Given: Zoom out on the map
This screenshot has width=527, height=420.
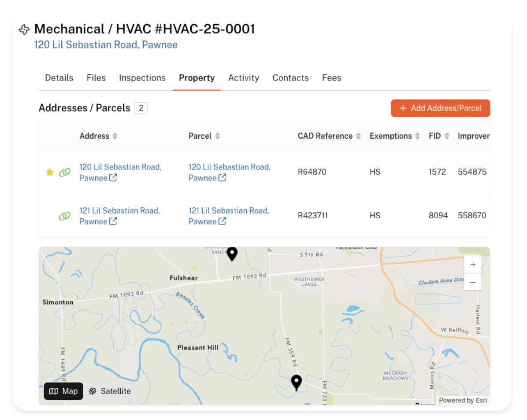Looking at the screenshot, I should [x=472, y=282].
